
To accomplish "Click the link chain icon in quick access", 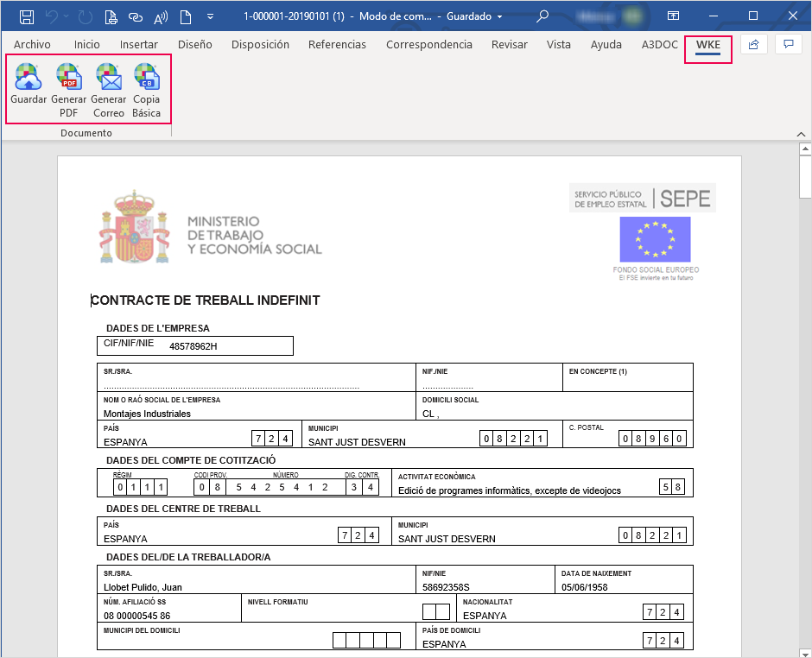I will tap(135, 17).
